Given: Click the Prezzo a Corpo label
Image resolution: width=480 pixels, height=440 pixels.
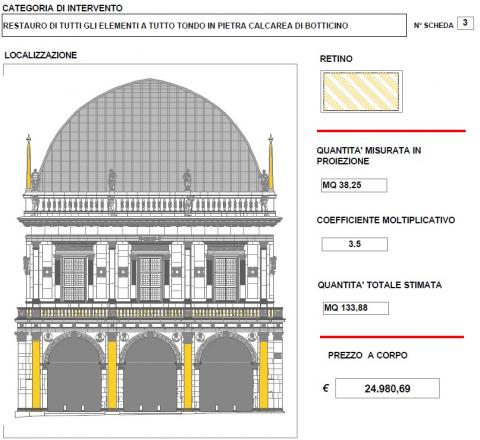Looking at the screenshot, I should [x=368, y=355].
